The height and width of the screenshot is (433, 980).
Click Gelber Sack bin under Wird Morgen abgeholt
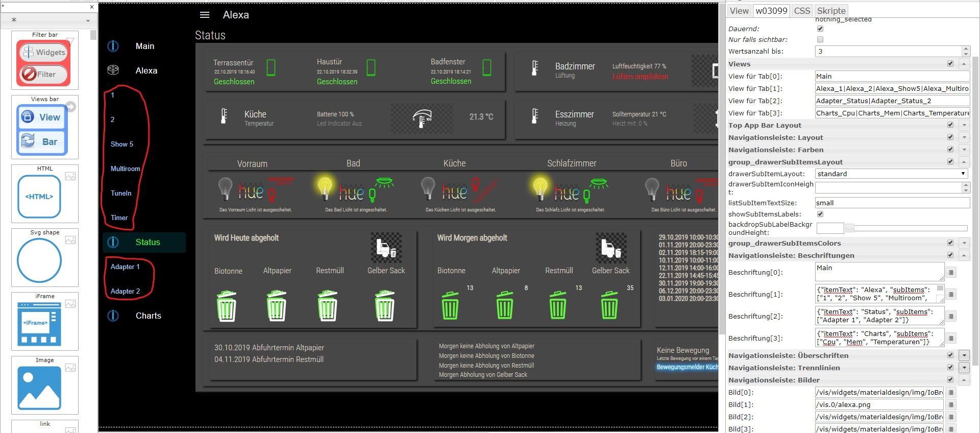click(x=609, y=305)
